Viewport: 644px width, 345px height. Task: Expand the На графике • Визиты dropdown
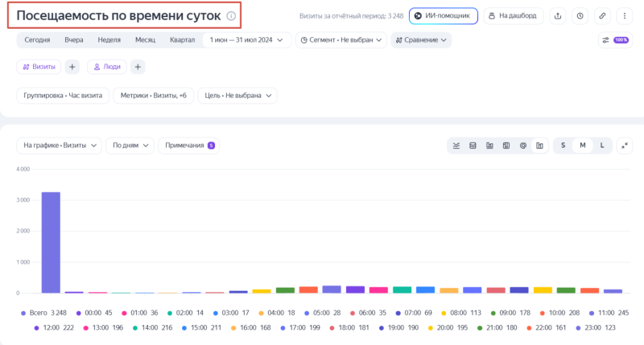tap(59, 146)
